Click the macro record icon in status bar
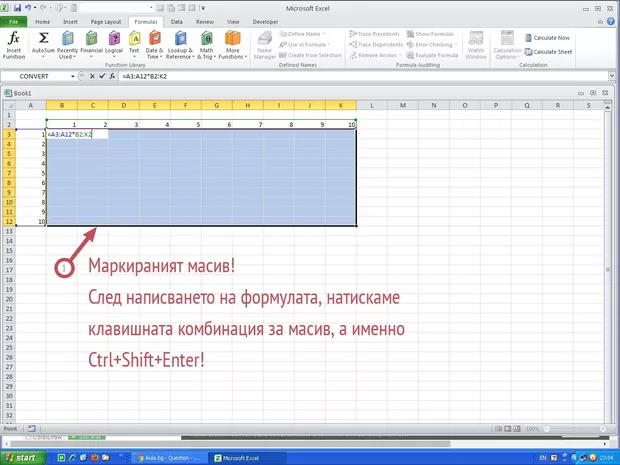The width and height of the screenshot is (620, 465). [x=32, y=429]
